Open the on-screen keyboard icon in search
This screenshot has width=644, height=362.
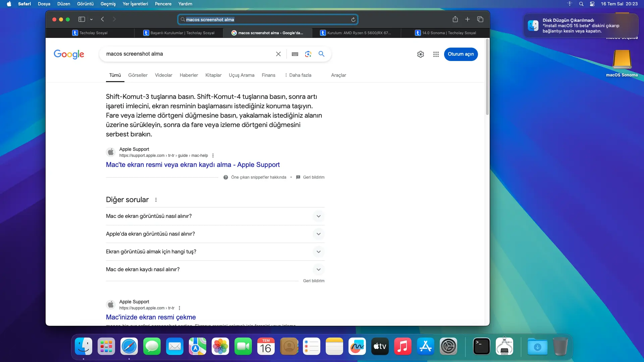[295, 54]
